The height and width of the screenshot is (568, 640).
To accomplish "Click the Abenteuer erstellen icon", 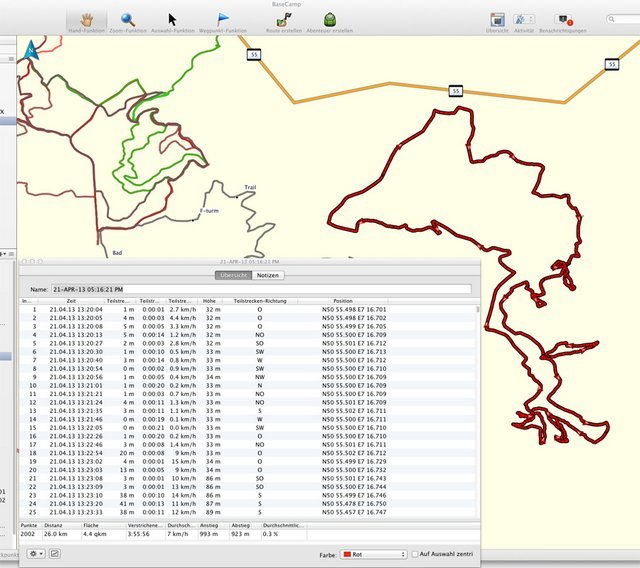I will 329,20.
